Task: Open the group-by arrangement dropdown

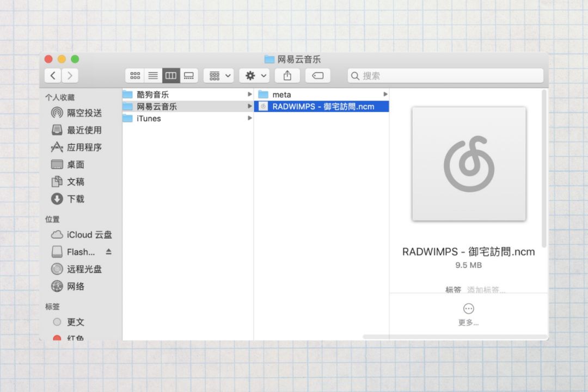Action: point(219,76)
